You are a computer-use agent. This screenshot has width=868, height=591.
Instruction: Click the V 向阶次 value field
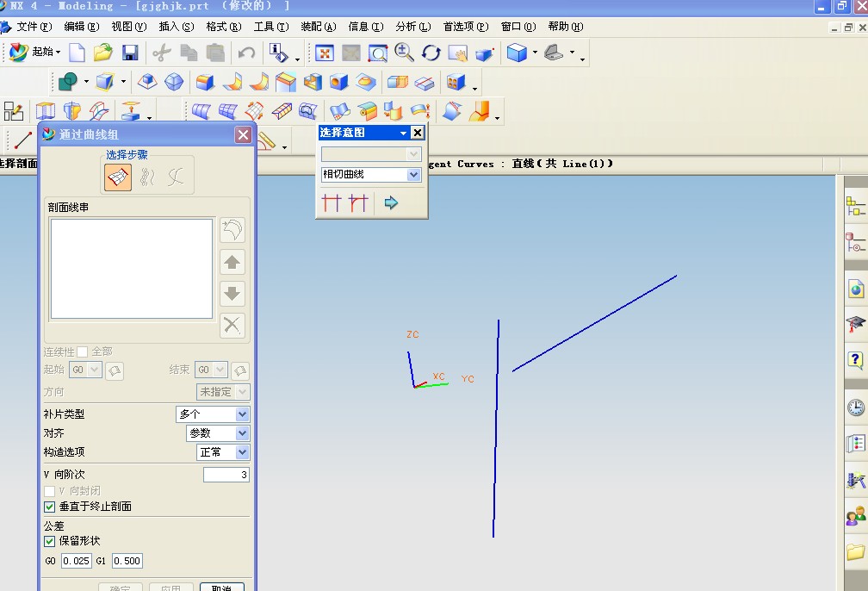click(226, 475)
